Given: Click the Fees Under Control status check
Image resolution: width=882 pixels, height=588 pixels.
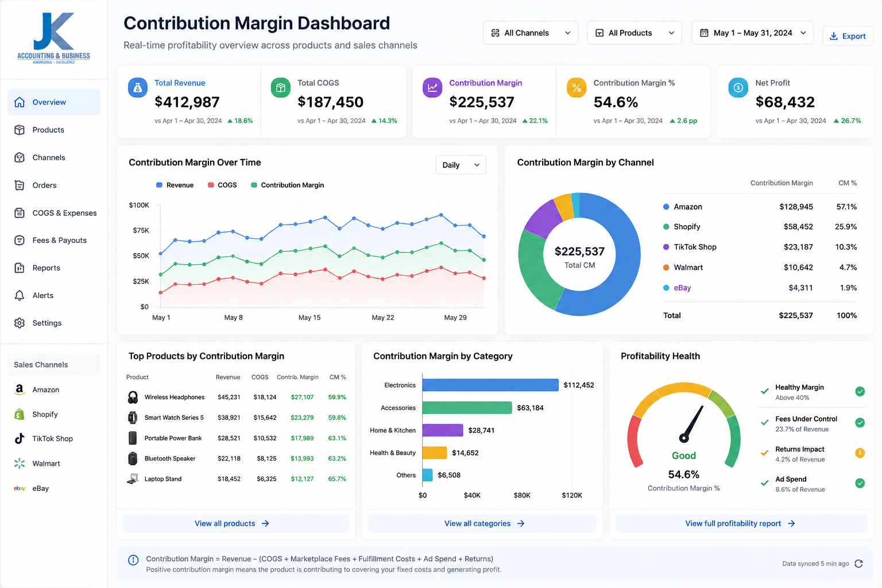Looking at the screenshot, I should coord(860,423).
